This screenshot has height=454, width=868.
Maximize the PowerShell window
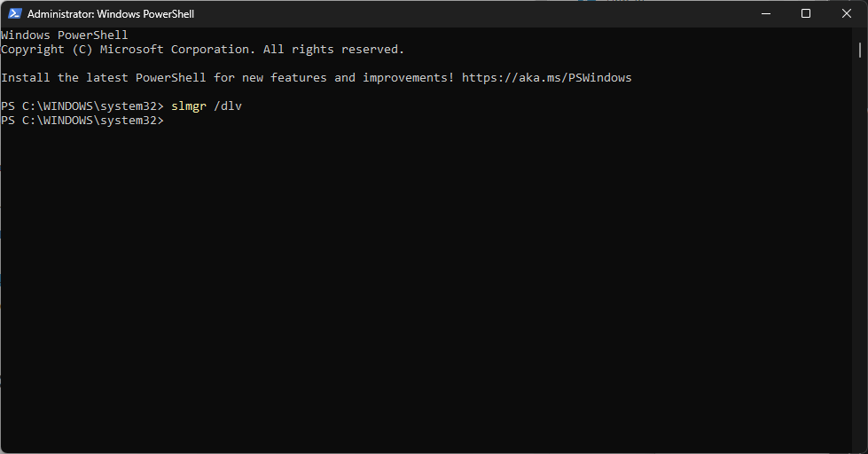click(x=806, y=14)
